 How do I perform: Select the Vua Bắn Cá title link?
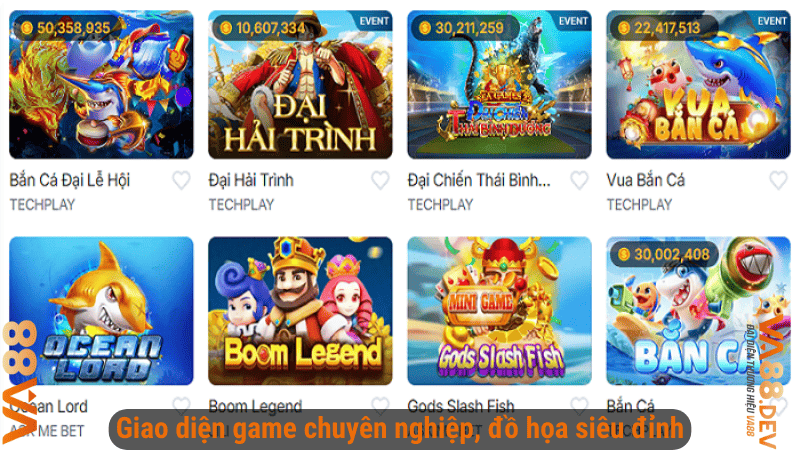pos(645,180)
